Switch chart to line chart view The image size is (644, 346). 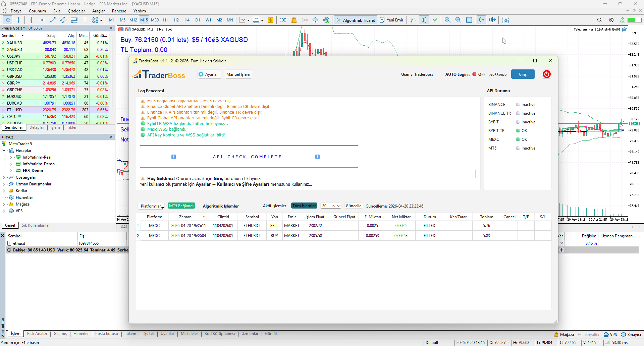pos(435,20)
